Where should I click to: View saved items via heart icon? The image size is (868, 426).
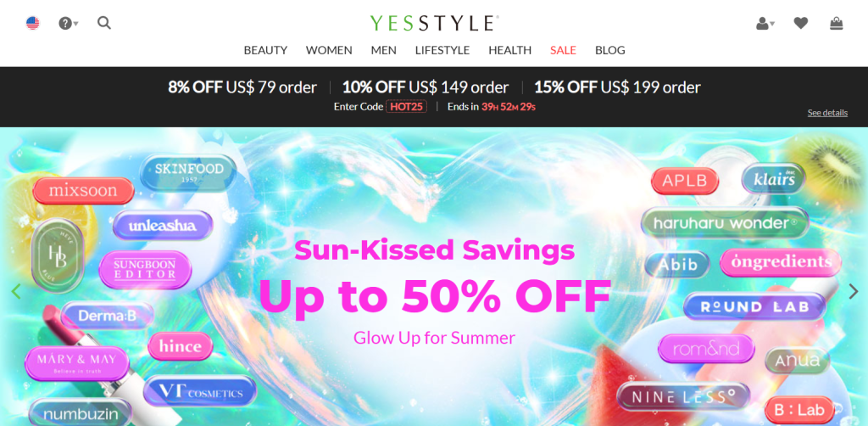point(800,23)
